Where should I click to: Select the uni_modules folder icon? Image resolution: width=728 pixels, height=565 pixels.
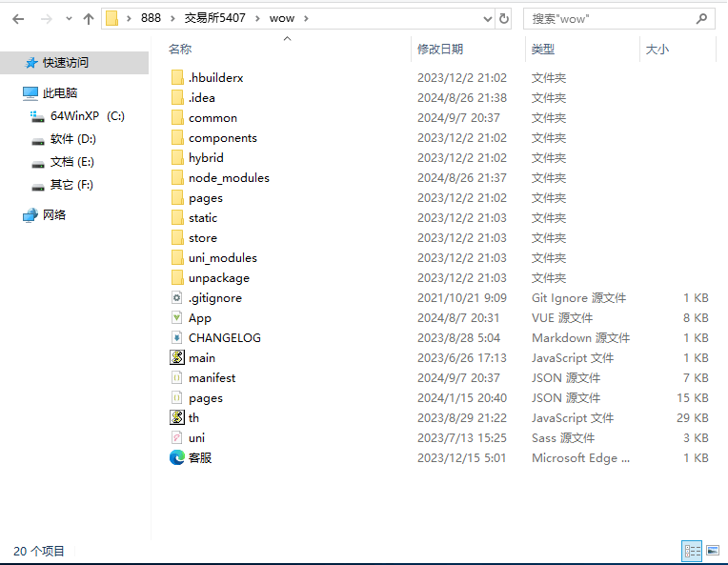coord(177,257)
